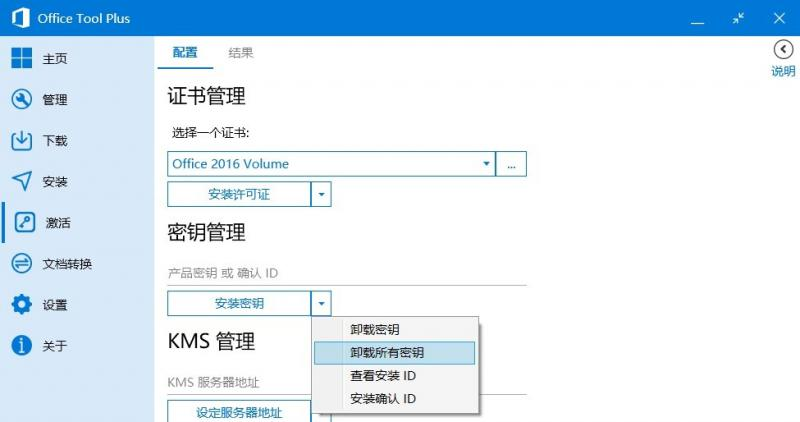
Task: Open the 设置 gear icon in sidebar
Action: point(21,305)
